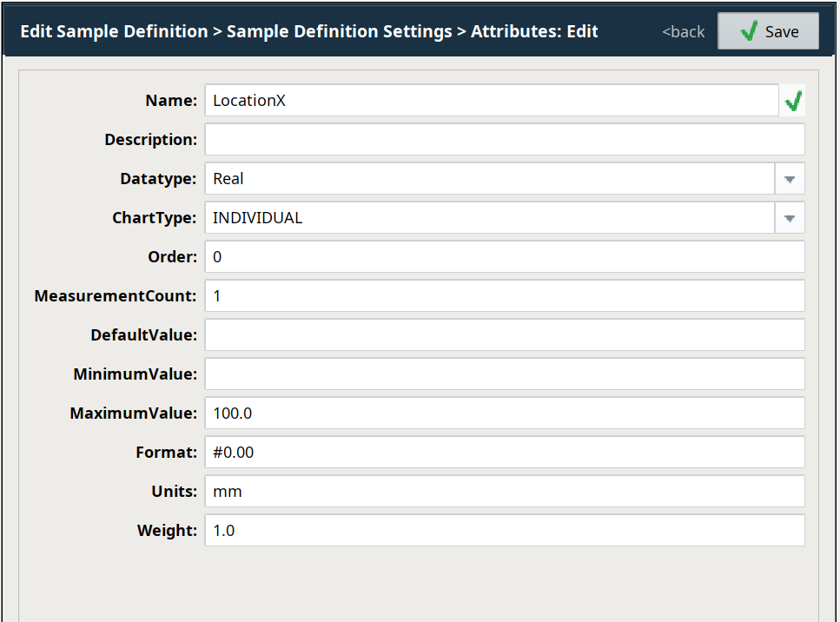Click 'Edit Sample Definition' in the breadcrumb
840x622 pixels.
[x=114, y=32]
